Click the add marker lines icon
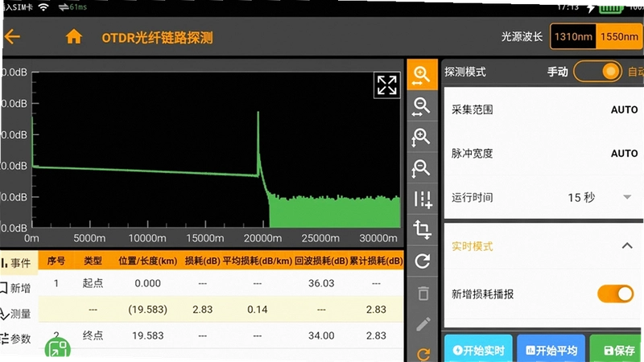 pyautogui.click(x=423, y=200)
